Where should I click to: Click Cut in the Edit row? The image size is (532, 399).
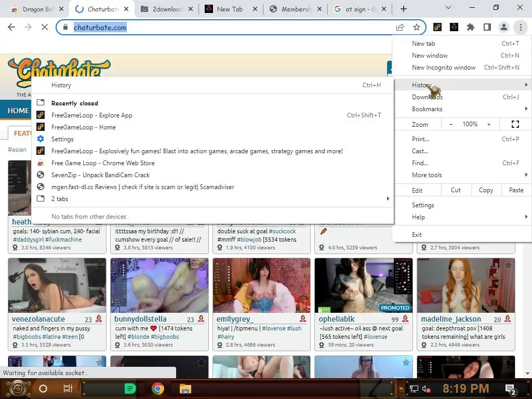tap(456, 190)
